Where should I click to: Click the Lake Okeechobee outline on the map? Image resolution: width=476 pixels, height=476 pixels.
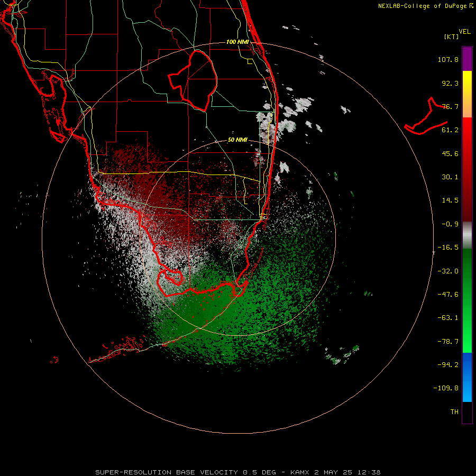(x=193, y=80)
